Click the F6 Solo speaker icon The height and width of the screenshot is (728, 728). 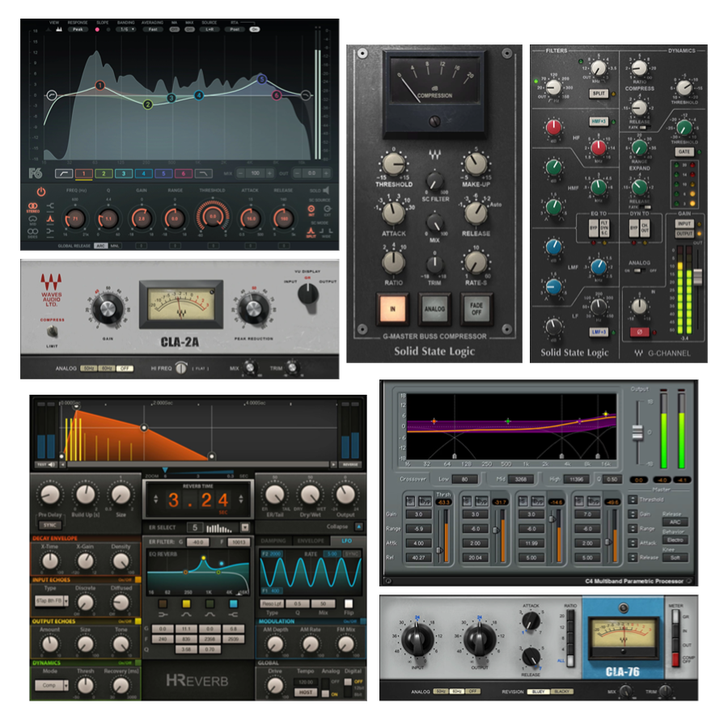click(326, 190)
